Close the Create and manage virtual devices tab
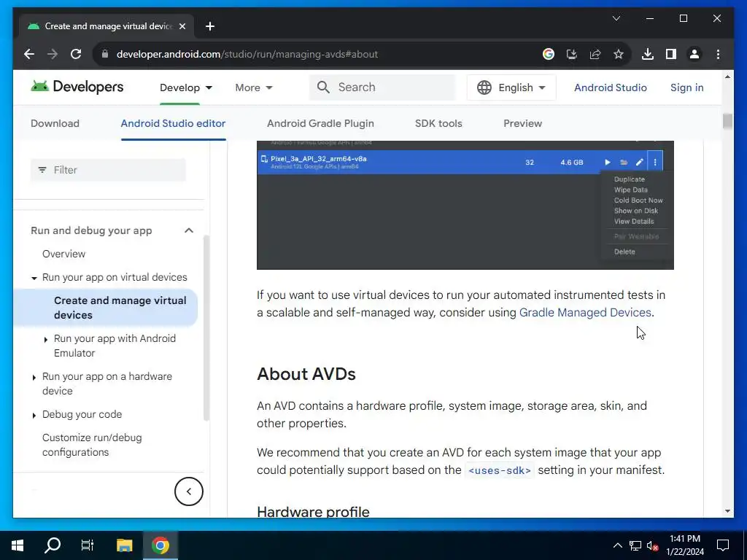 click(182, 26)
